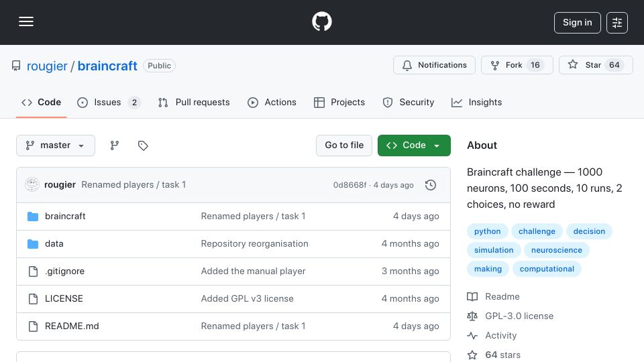644x362 pixels.
Task: Click the Activity pulse icon
Action: (472, 336)
